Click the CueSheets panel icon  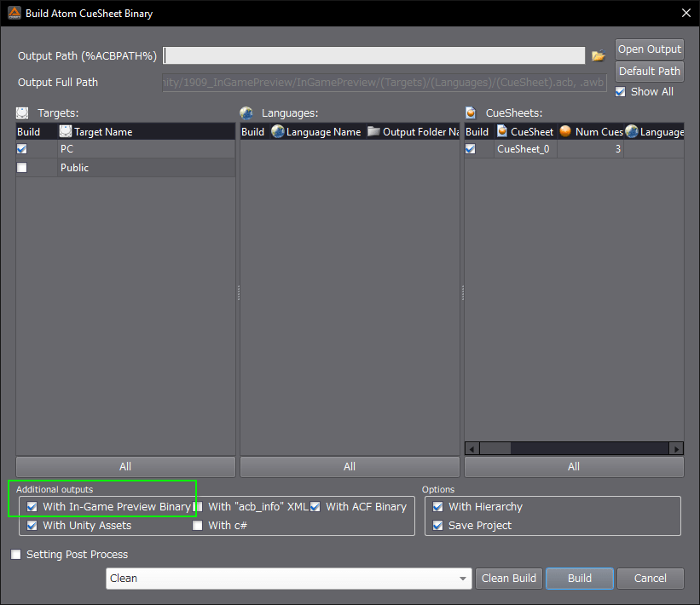(471, 113)
